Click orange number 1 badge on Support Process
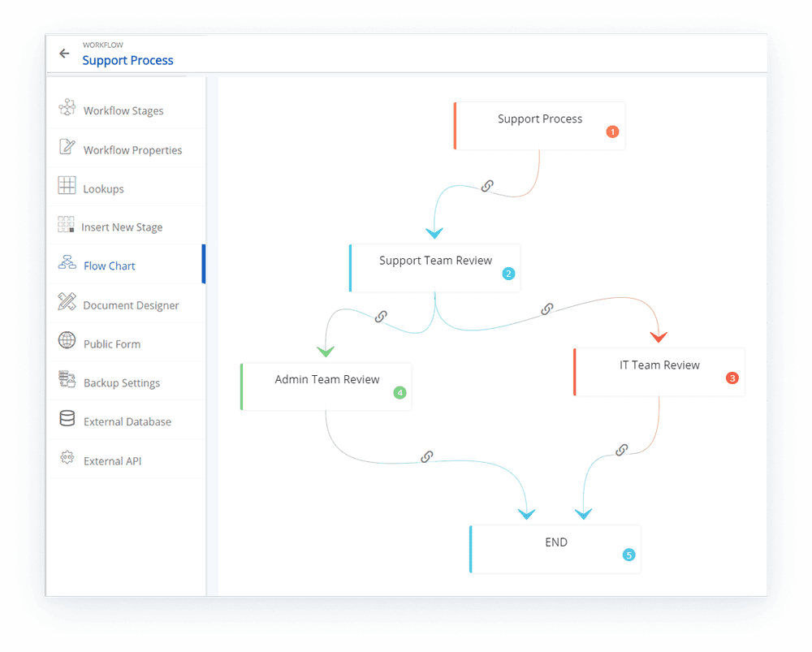 point(612,132)
